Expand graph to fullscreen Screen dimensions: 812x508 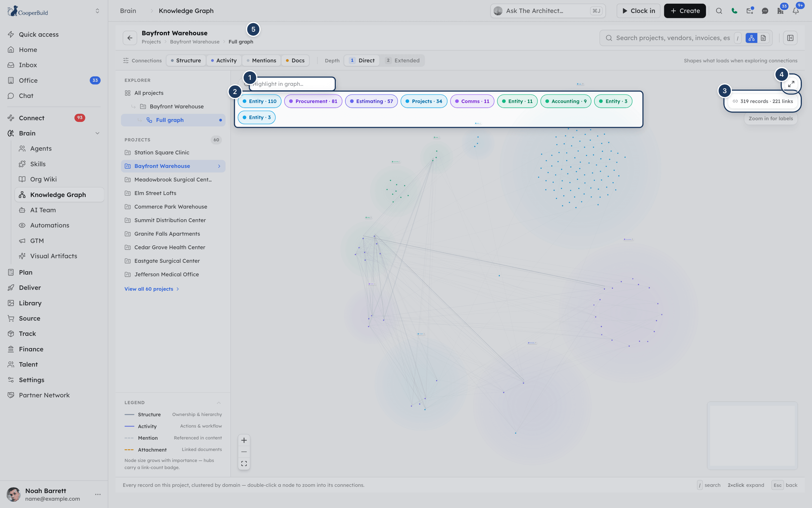pos(791,84)
